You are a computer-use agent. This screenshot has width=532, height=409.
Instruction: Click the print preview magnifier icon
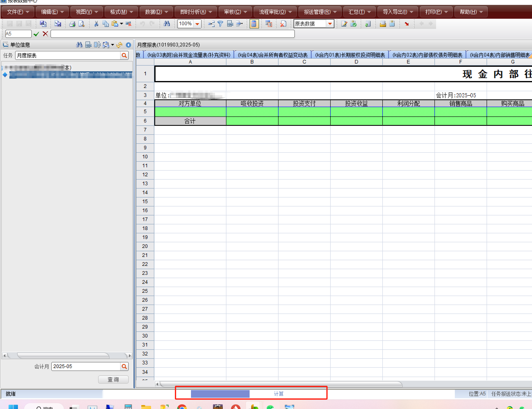[x=82, y=24]
